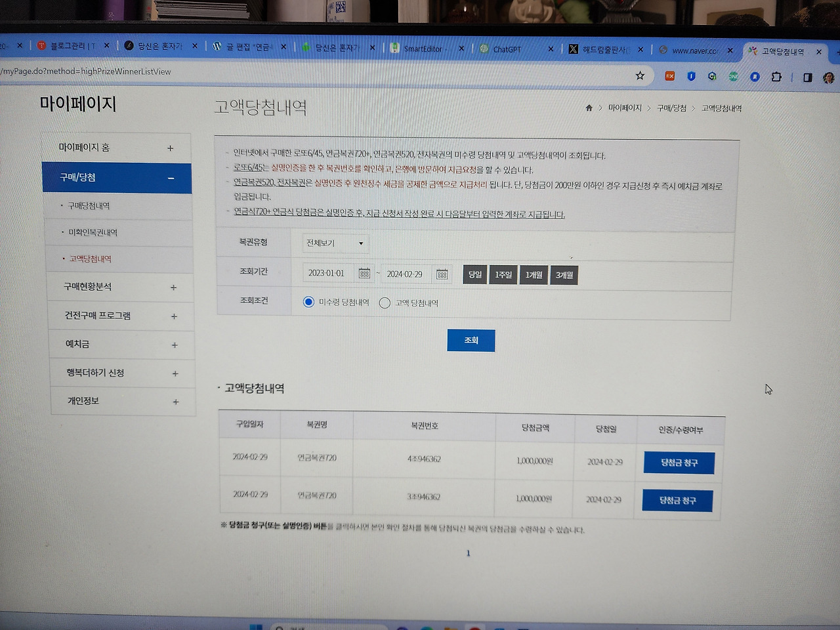Click the end date field 2024-02-29

[x=407, y=274]
